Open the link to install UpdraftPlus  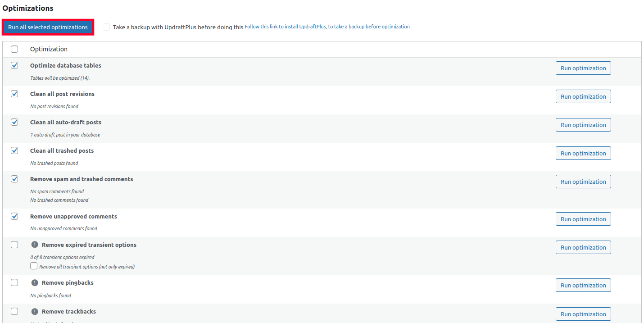(x=327, y=27)
